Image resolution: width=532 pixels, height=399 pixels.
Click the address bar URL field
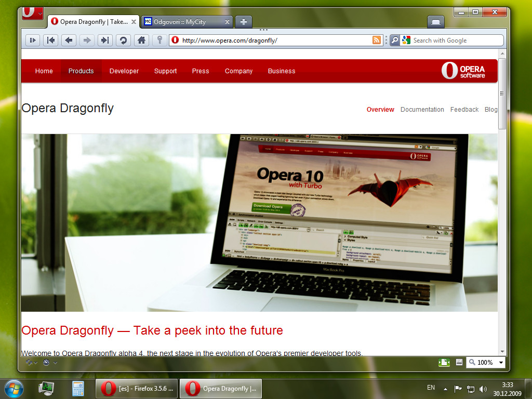tap(276, 41)
